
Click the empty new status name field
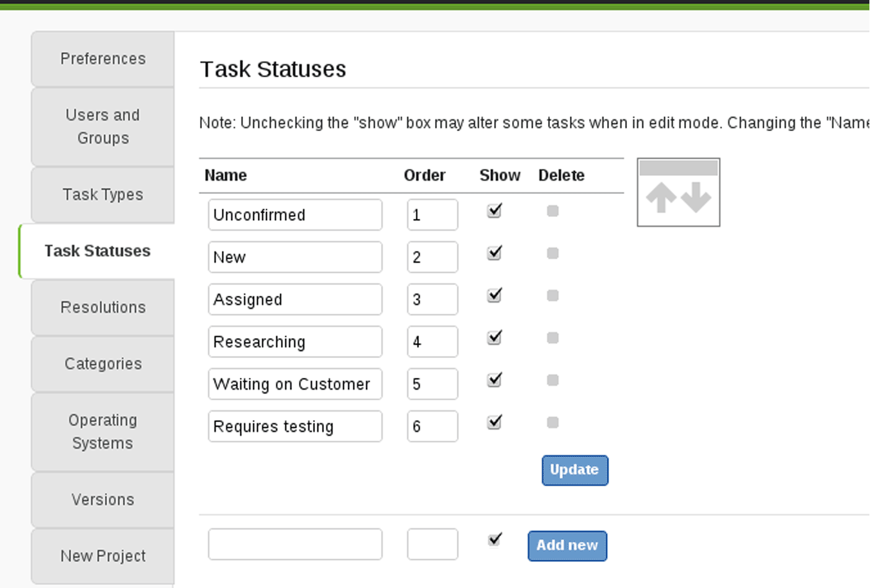pos(295,544)
